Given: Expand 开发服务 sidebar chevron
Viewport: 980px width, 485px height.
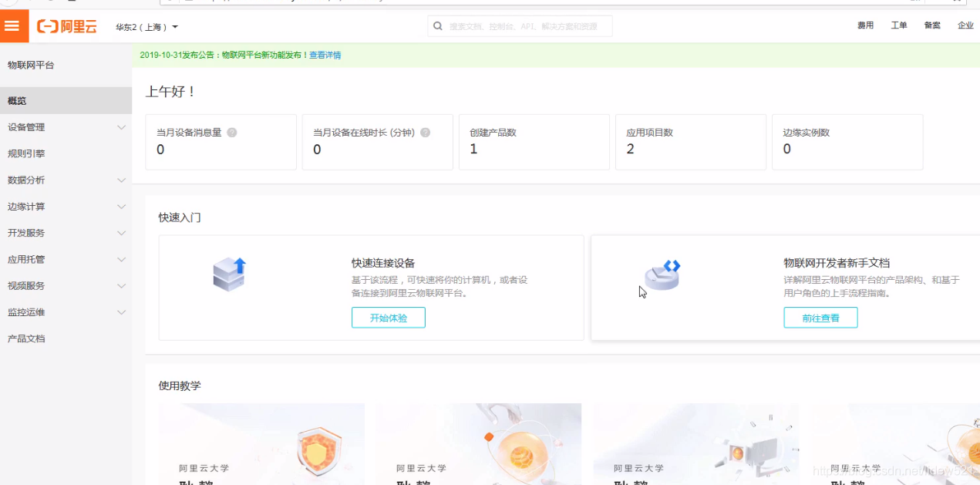Looking at the screenshot, I should pos(121,233).
